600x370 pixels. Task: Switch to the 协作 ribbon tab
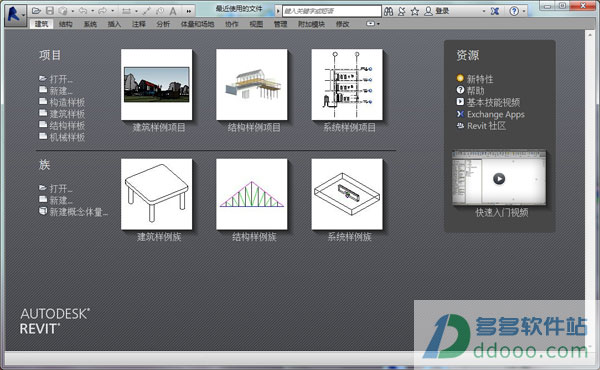click(x=232, y=24)
